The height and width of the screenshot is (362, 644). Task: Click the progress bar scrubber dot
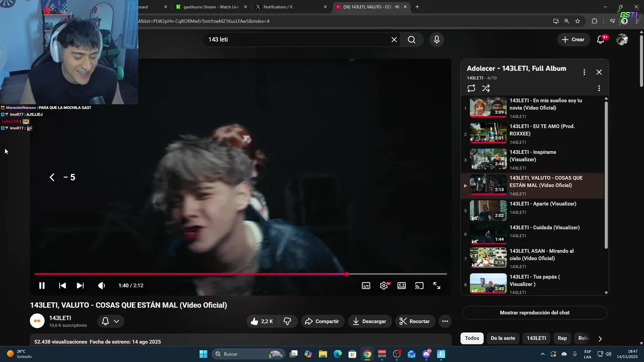[347, 274]
